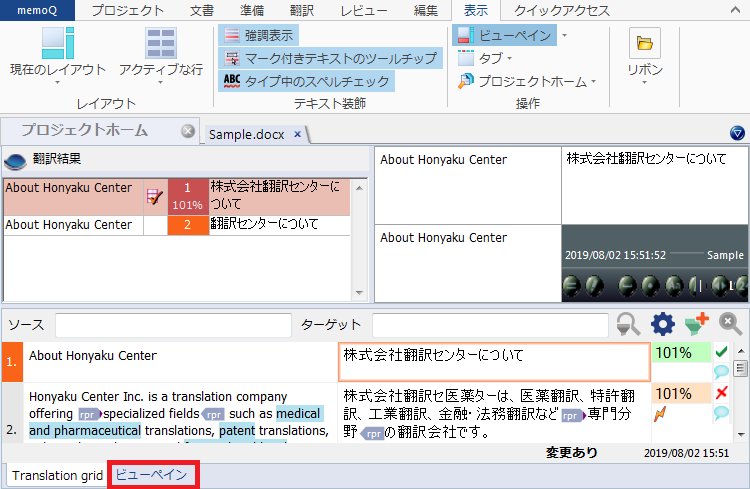Open the リボン dropdown
Viewport: 750px width, 489px height.
(644, 70)
